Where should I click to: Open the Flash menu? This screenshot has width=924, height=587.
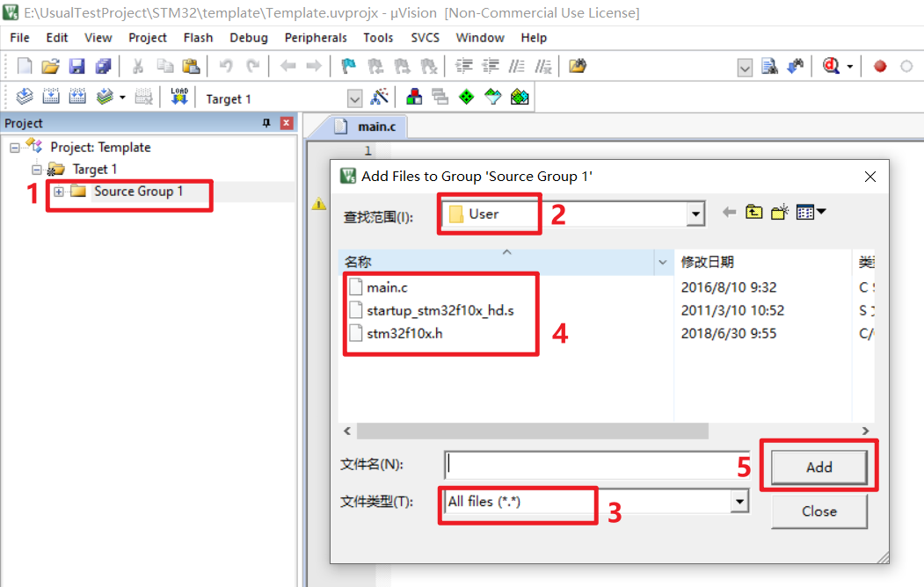198,38
